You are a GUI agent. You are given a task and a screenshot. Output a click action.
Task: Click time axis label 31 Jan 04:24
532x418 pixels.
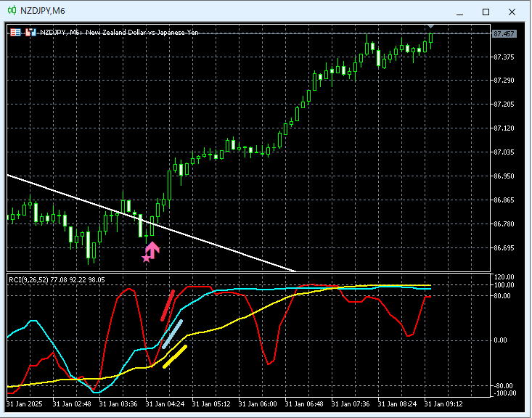pyautogui.click(x=165, y=404)
